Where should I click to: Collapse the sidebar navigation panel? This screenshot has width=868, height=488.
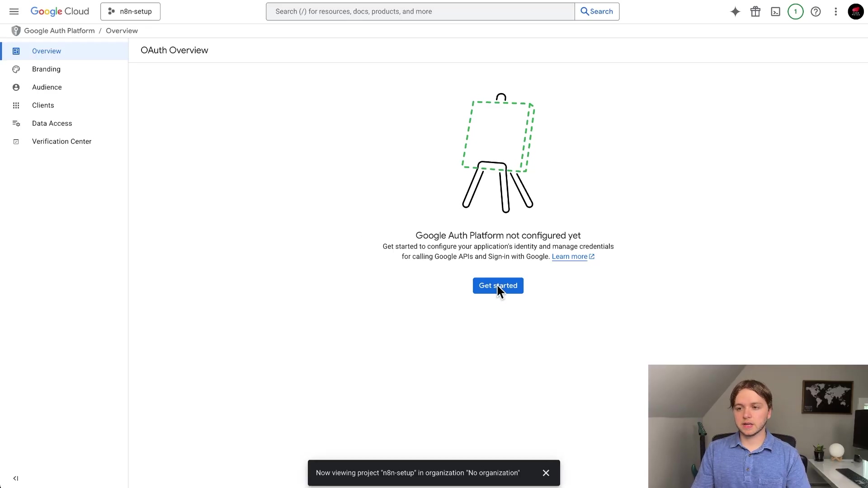(16, 478)
